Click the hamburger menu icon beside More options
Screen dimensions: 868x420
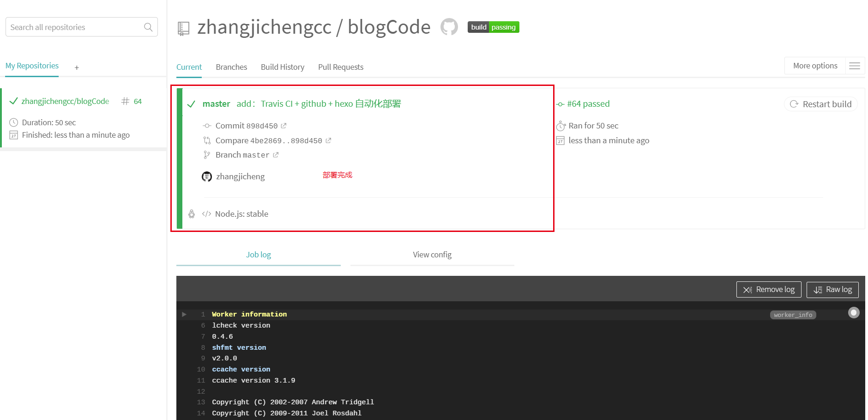[x=855, y=66]
